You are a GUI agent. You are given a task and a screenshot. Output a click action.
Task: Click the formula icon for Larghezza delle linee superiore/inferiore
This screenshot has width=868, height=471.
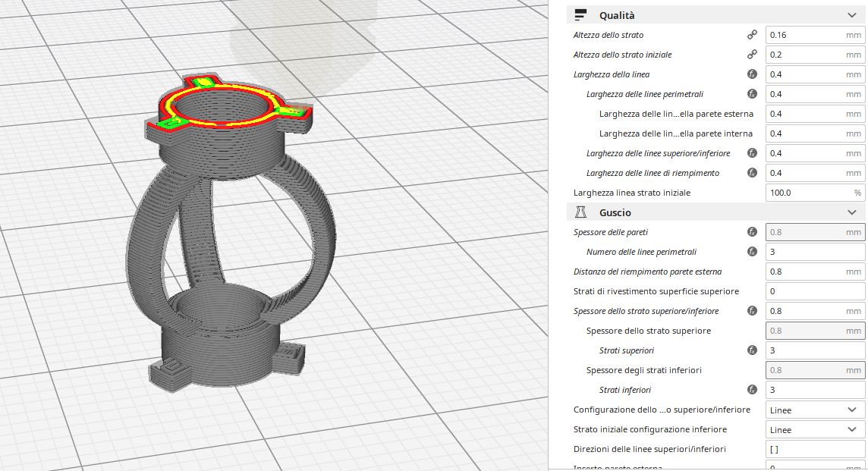752,153
